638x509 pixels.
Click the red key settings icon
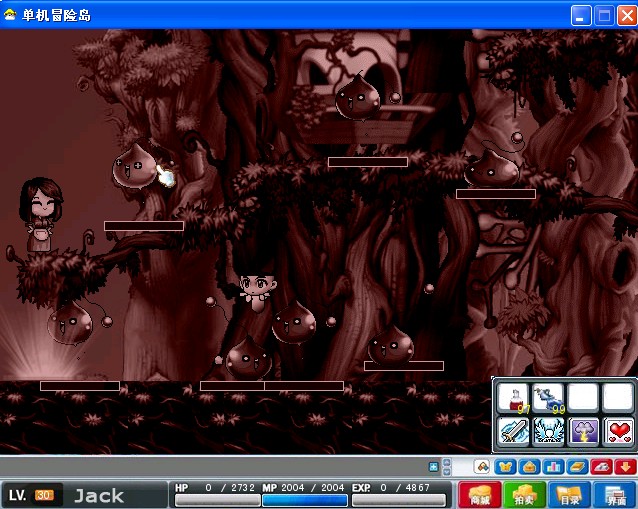(x=601, y=467)
